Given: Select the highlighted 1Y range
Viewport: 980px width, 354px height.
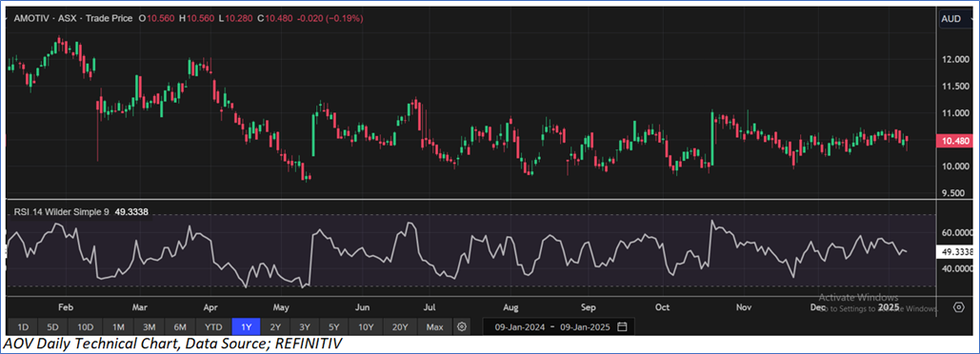Looking at the screenshot, I should tap(247, 326).
